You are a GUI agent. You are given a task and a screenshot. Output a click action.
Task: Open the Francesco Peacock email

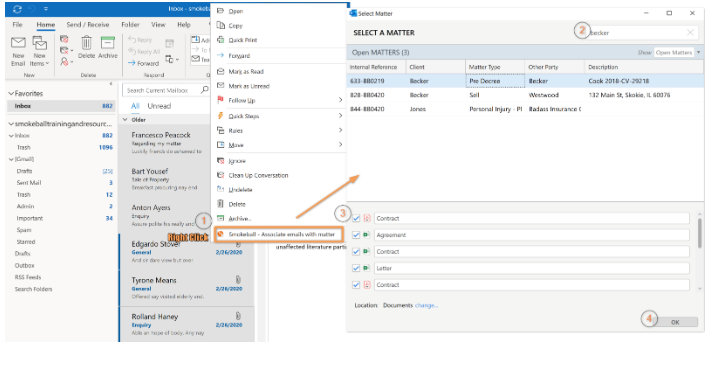click(166, 143)
